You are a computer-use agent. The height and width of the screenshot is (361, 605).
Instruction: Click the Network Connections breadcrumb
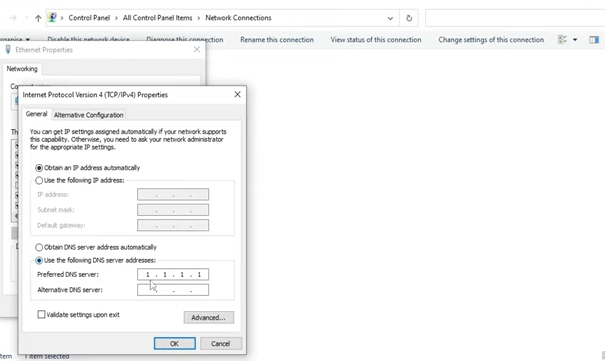238,18
